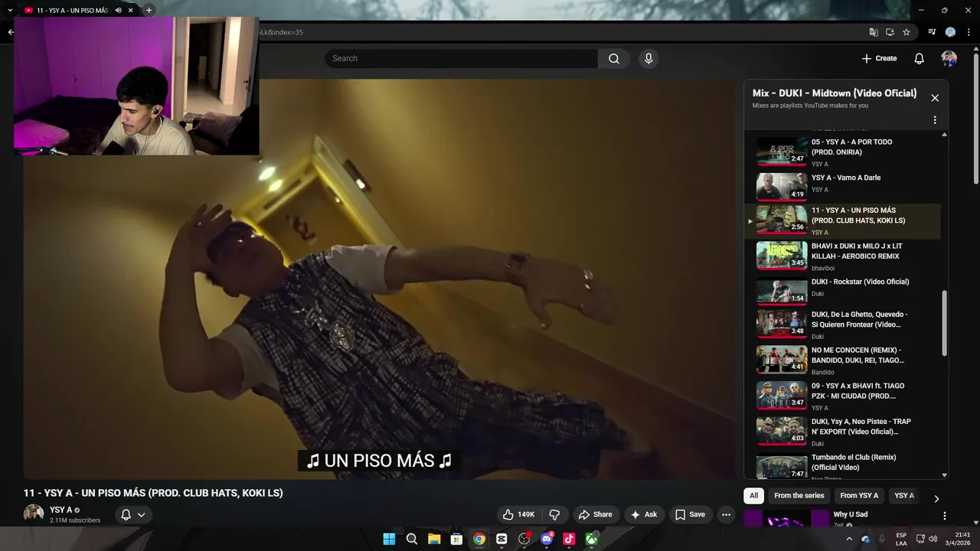980x551 pixels.
Task: Open Chrome media controls icon
Action: 932,32
